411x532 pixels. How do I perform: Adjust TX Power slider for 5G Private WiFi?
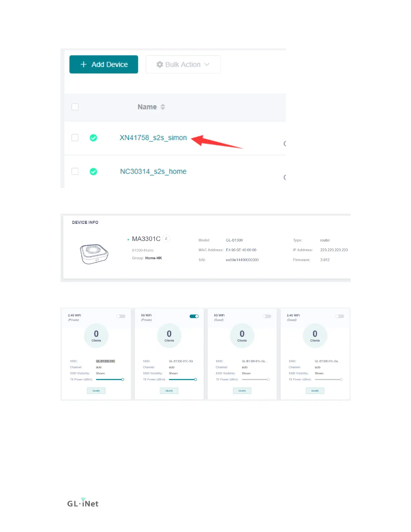tap(183, 380)
